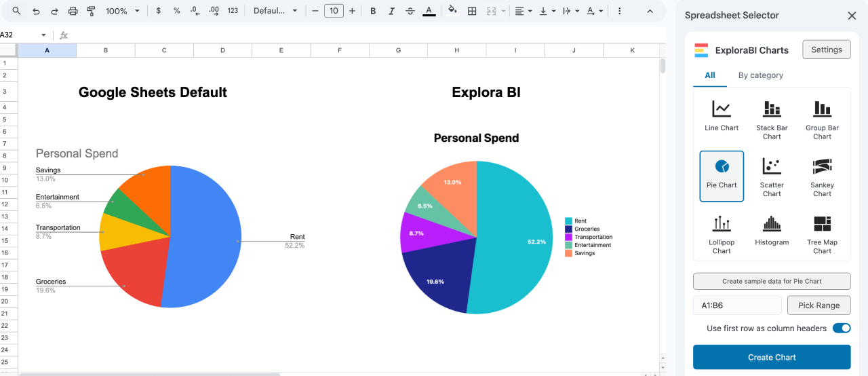Open text rotation dropdown

595,11
